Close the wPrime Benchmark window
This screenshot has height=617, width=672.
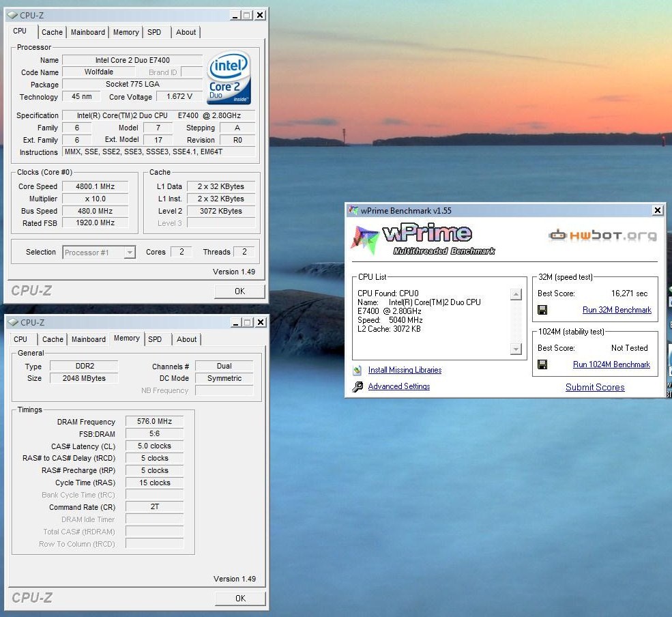pyautogui.click(x=658, y=210)
